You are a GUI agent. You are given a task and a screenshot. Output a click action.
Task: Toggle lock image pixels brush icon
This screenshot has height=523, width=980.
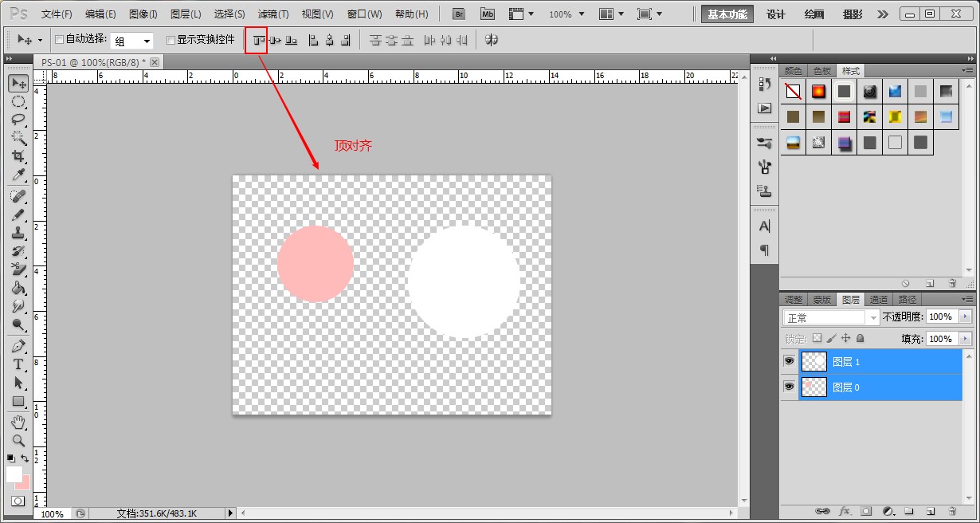pyautogui.click(x=832, y=338)
